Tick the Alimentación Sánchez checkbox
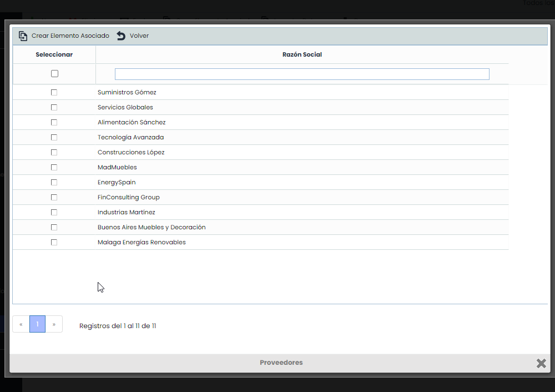 54,122
